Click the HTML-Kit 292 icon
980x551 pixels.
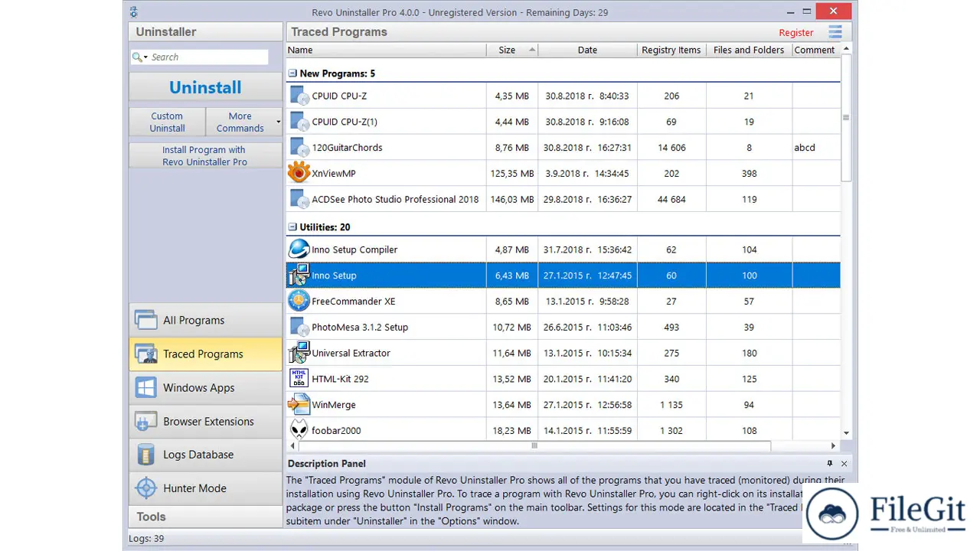(x=299, y=379)
